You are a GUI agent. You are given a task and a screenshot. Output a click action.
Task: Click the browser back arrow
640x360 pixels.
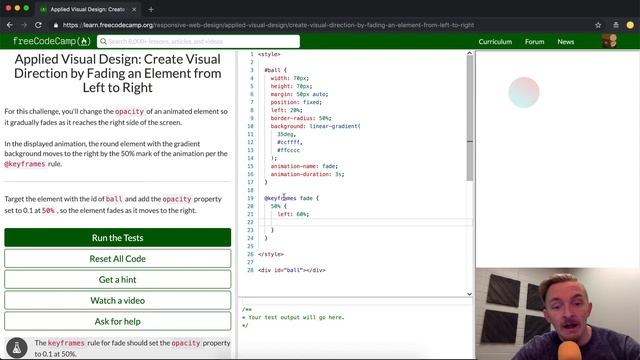10,25
